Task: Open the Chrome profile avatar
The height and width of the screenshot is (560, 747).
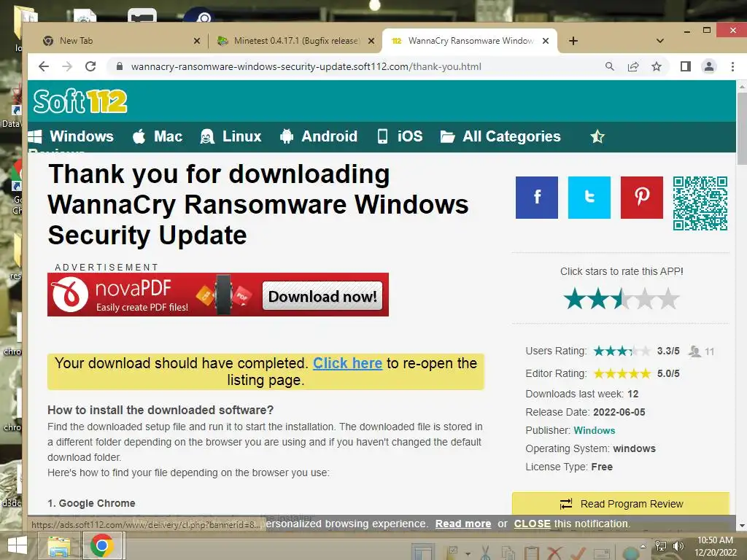Action: (709, 66)
